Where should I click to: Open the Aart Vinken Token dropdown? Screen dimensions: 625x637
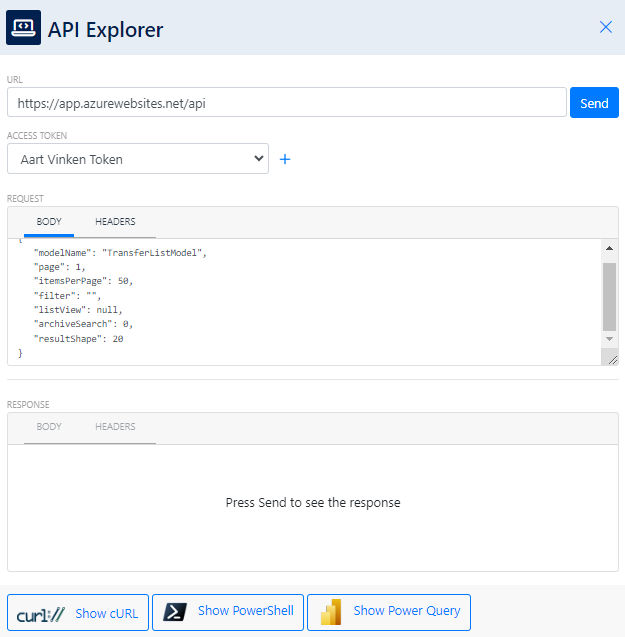click(x=138, y=158)
